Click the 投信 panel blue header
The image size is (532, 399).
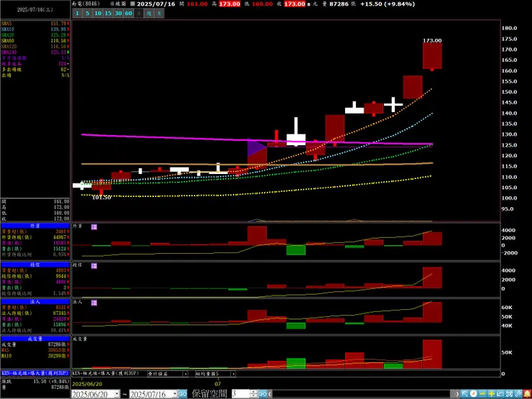tap(35, 265)
